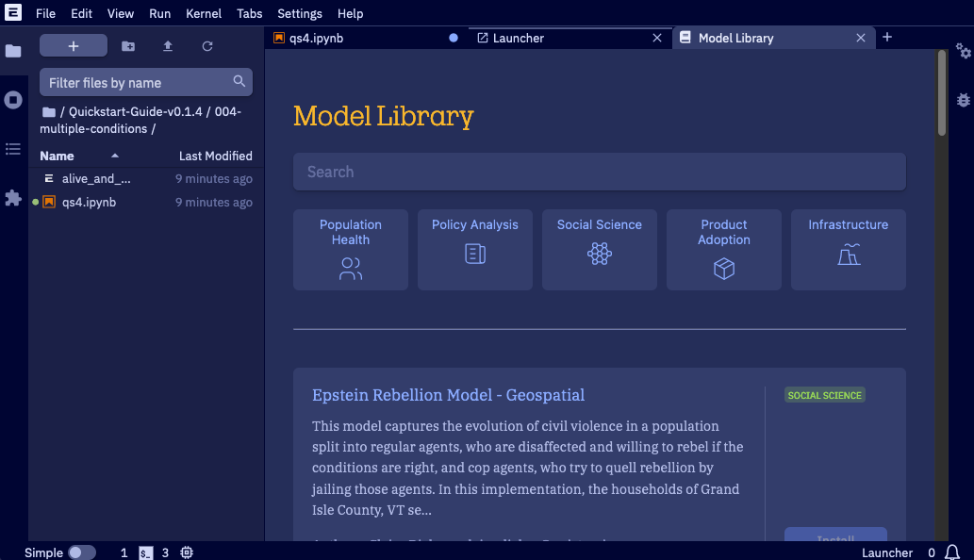Click the Policy Analysis document icon
This screenshot has height=560, width=974.
[x=475, y=254]
